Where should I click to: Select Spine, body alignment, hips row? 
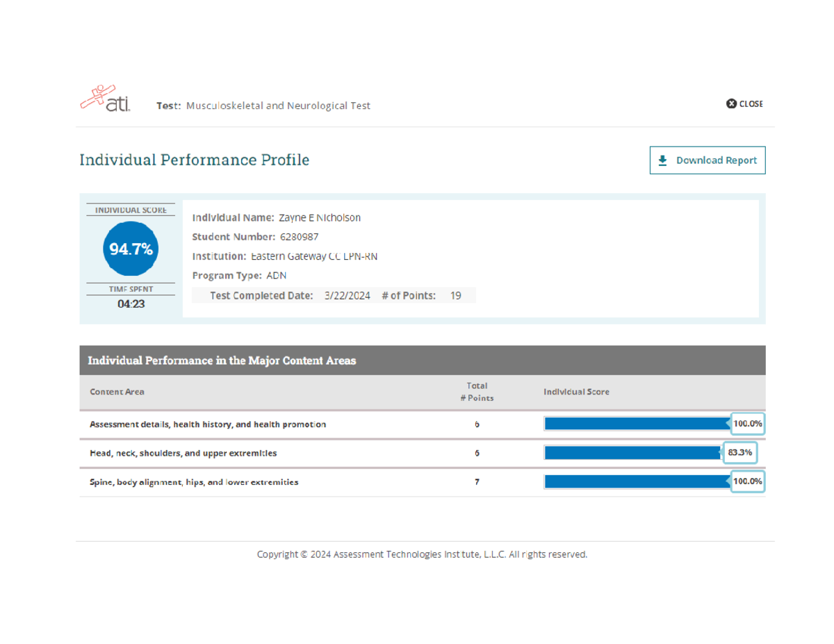click(194, 481)
